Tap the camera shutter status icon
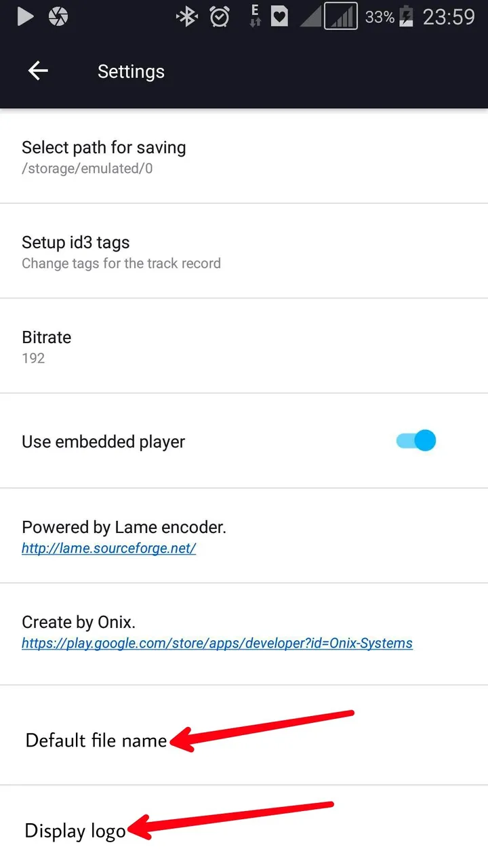 [58, 17]
